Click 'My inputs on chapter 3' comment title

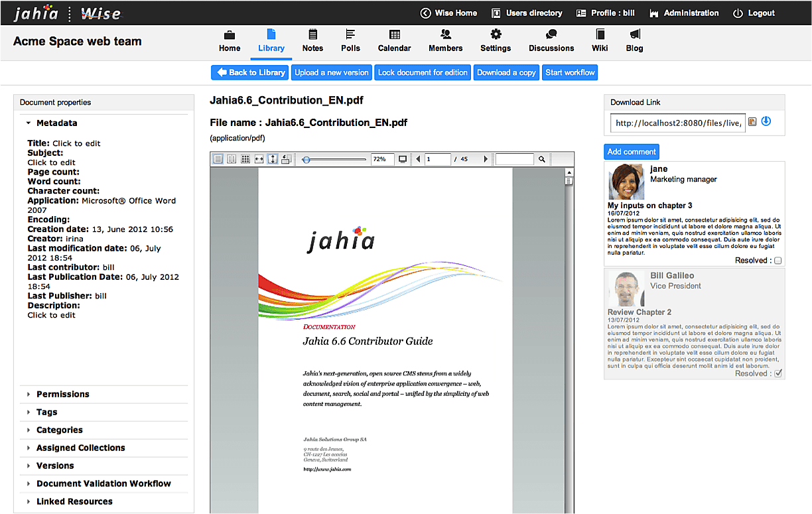tap(650, 206)
